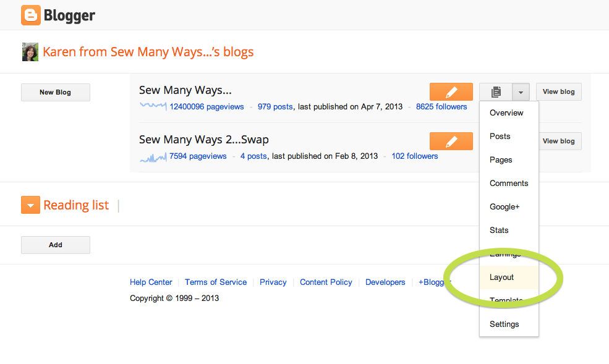Click the pencil icon for Sew Many Ways 2...Swap
Image resolution: width=609 pixels, height=364 pixels.
[451, 141]
